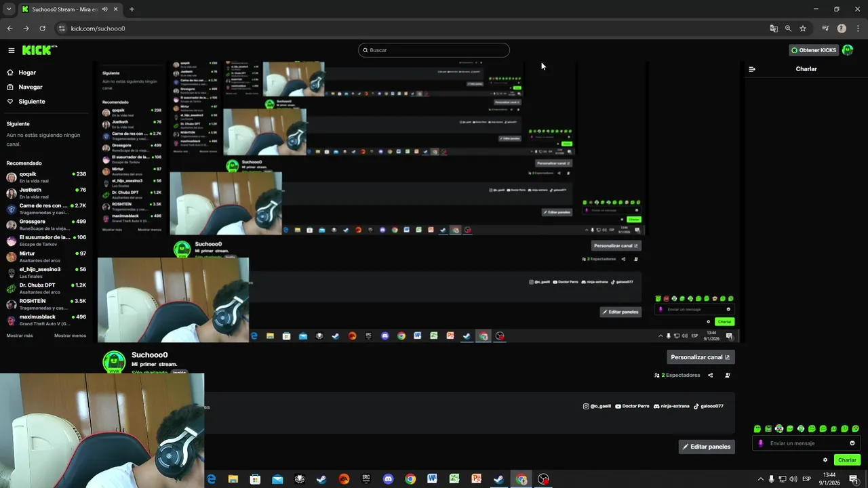Click the zoom magnifier in address bar
Screen dimensions: 868x488
coord(788,28)
